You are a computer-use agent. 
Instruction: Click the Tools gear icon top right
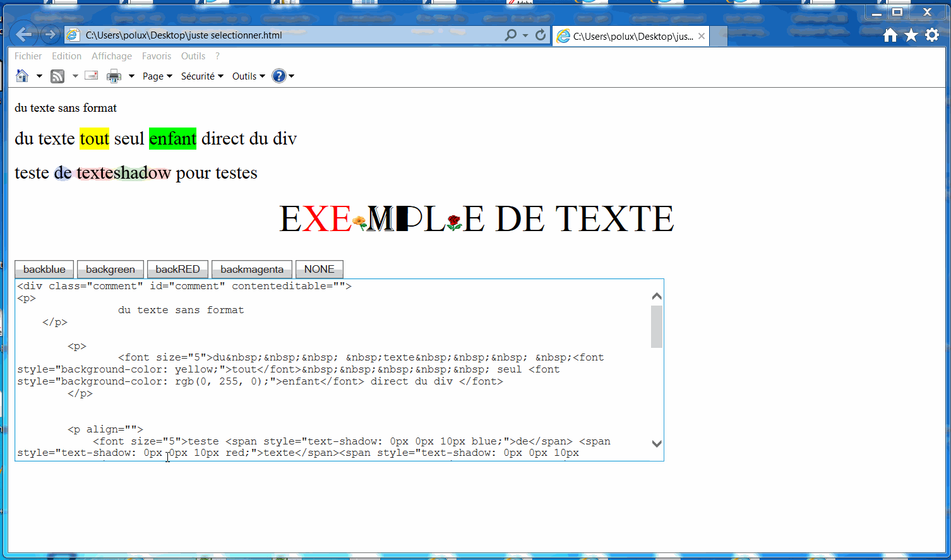click(932, 35)
